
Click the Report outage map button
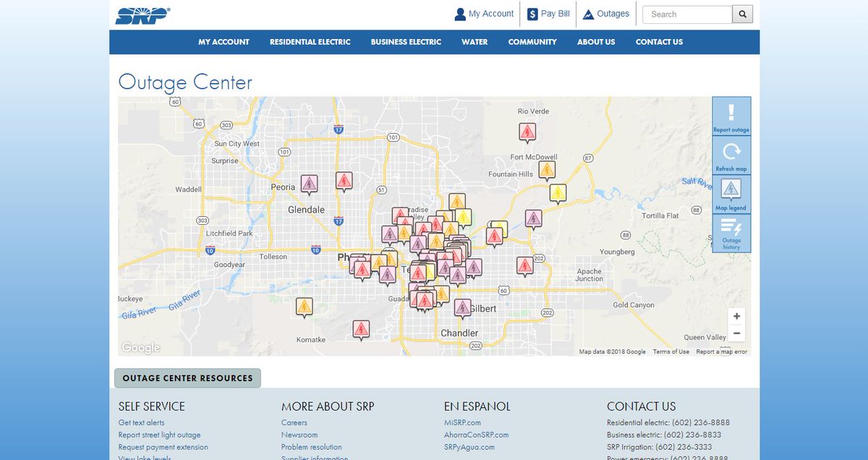coord(731,116)
